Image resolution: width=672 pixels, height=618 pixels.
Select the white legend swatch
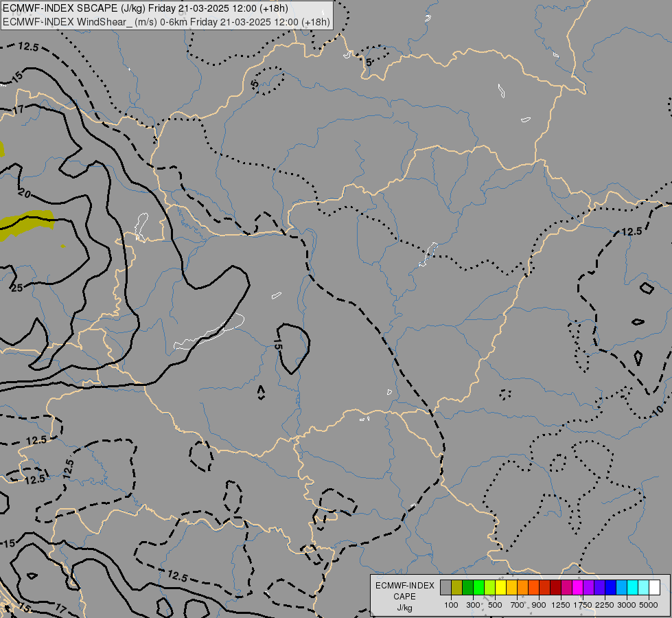click(654, 588)
